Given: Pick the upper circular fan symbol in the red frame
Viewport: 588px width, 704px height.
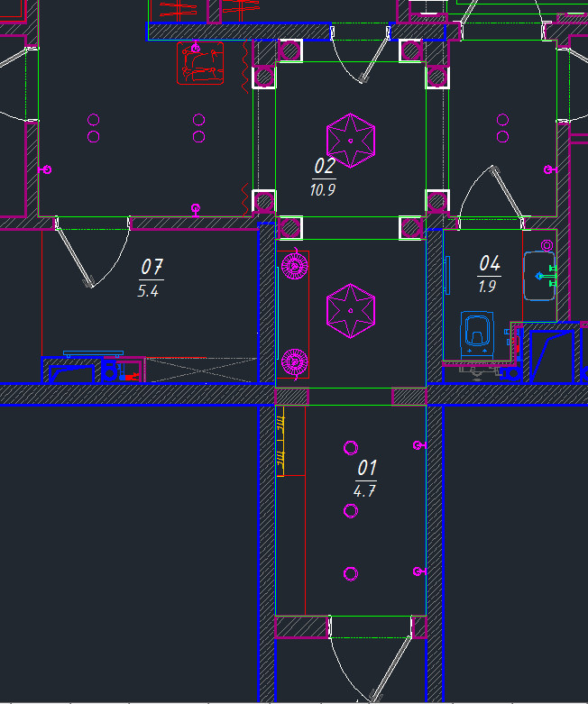Looking at the screenshot, I should (x=294, y=266).
